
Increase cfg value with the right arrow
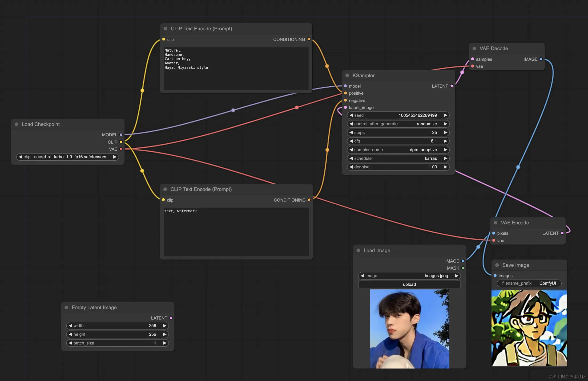tap(445, 141)
